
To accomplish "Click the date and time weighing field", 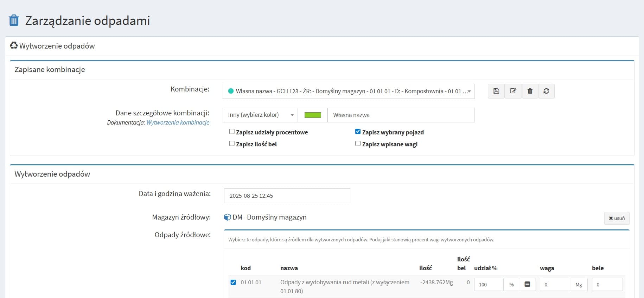I will tap(287, 196).
